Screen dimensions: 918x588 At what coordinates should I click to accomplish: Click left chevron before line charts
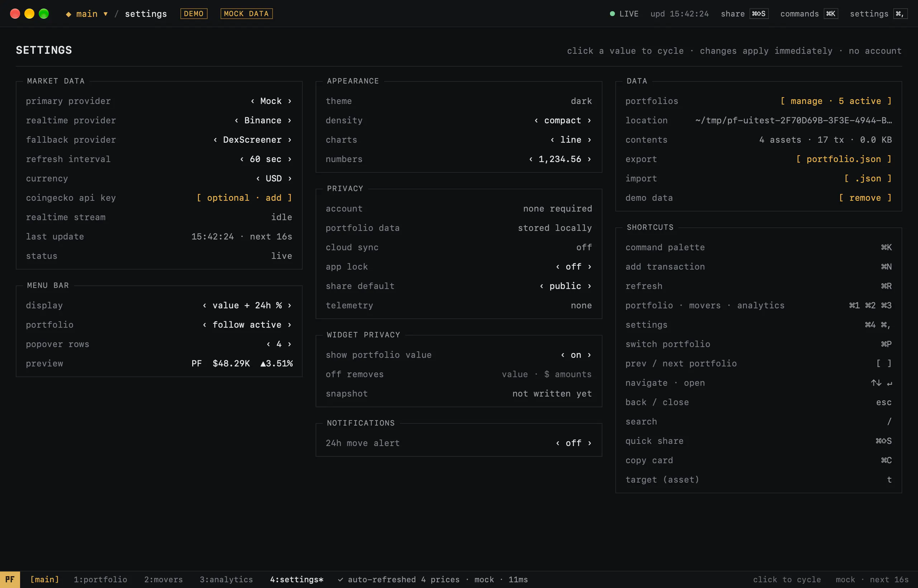pyautogui.click(x=552, y=140)
